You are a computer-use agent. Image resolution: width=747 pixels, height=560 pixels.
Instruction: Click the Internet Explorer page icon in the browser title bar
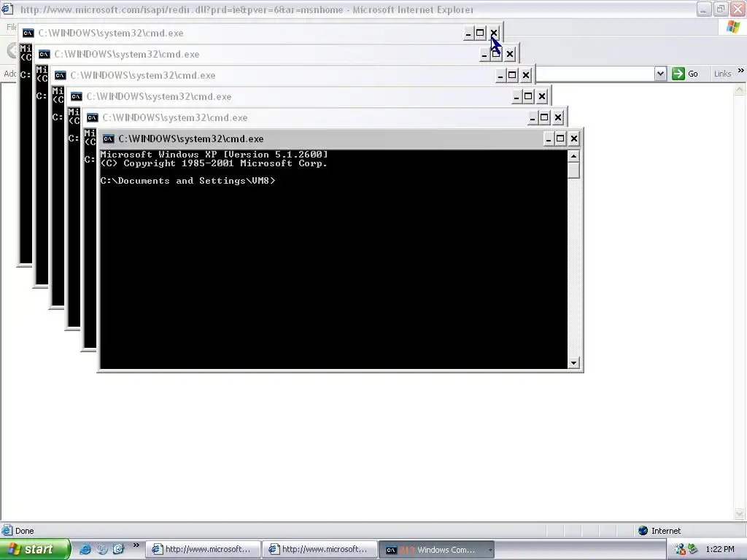(7, 9)
